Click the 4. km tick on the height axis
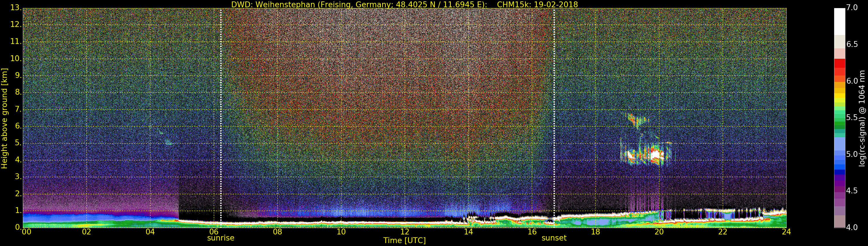 [x=18, y=160]
